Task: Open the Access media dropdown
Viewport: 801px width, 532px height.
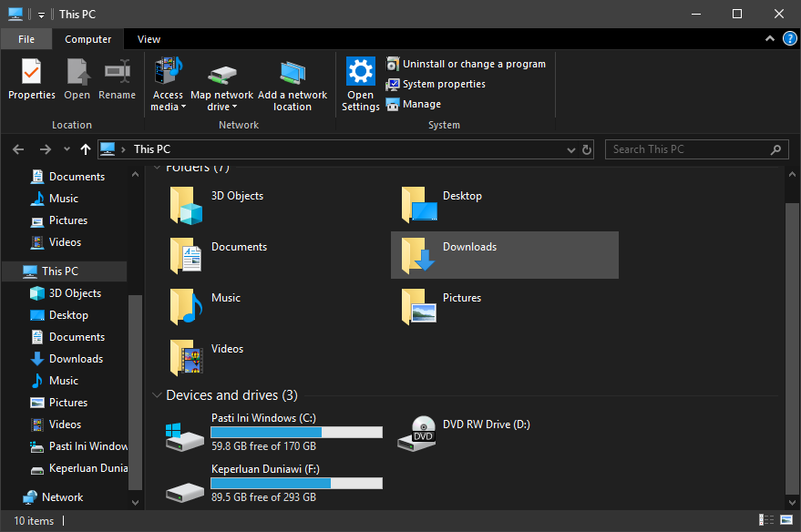Action: click(x=168, y=101)
